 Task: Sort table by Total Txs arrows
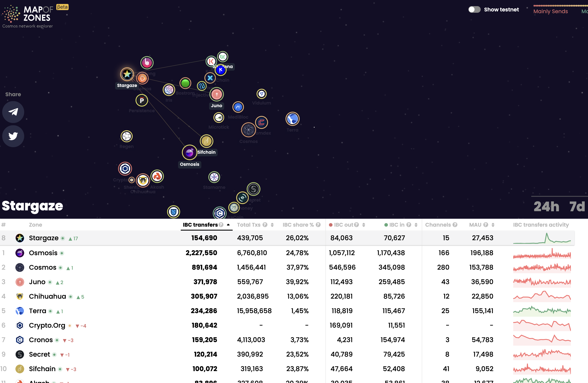coord(272,225)
